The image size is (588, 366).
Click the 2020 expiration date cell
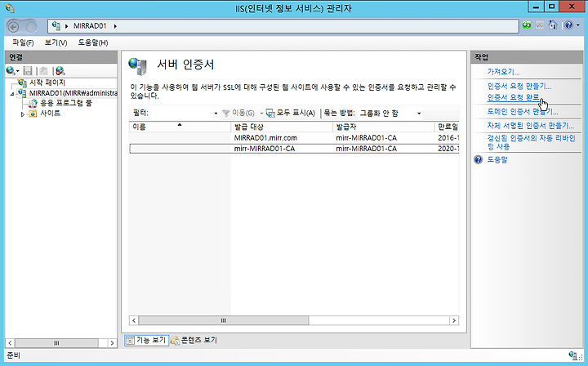(448, 149)
